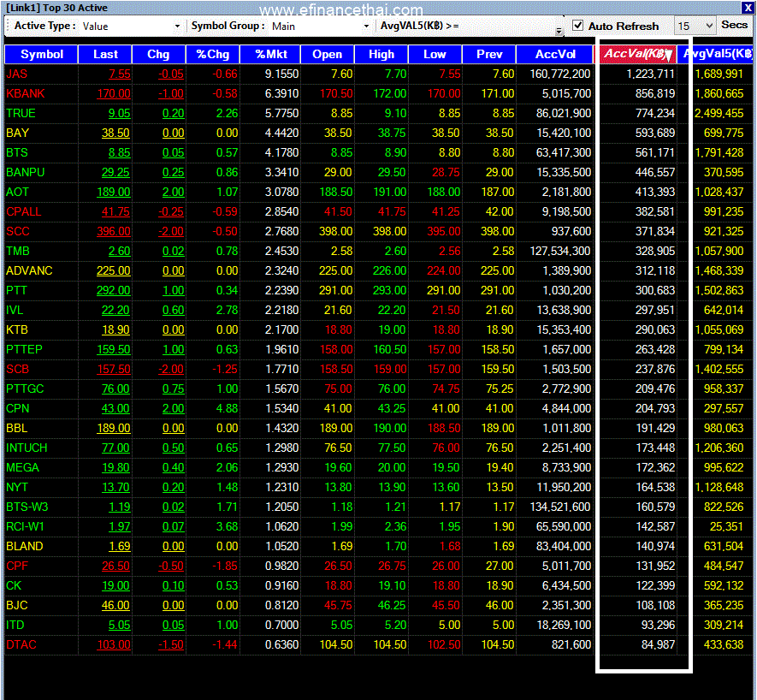Select the SCB symbol

(18, 369)
